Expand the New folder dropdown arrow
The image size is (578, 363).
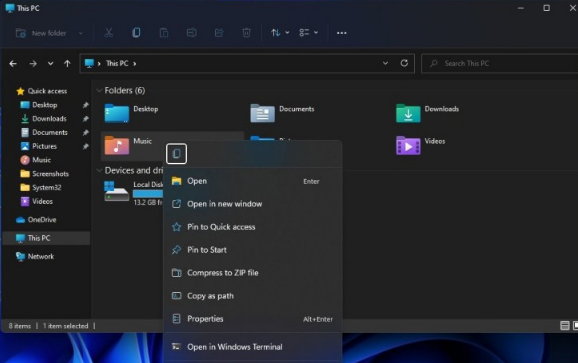tap(81, 33)
